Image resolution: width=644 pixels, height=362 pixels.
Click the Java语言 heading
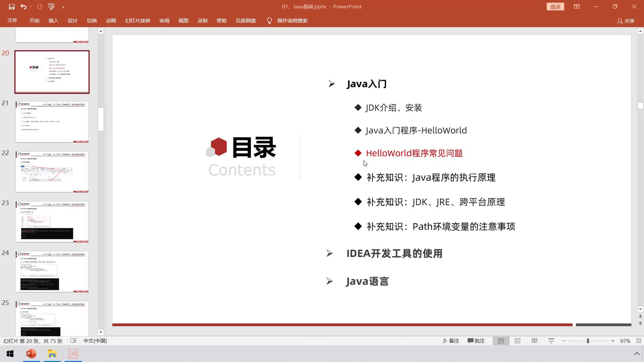pos(367,282)
